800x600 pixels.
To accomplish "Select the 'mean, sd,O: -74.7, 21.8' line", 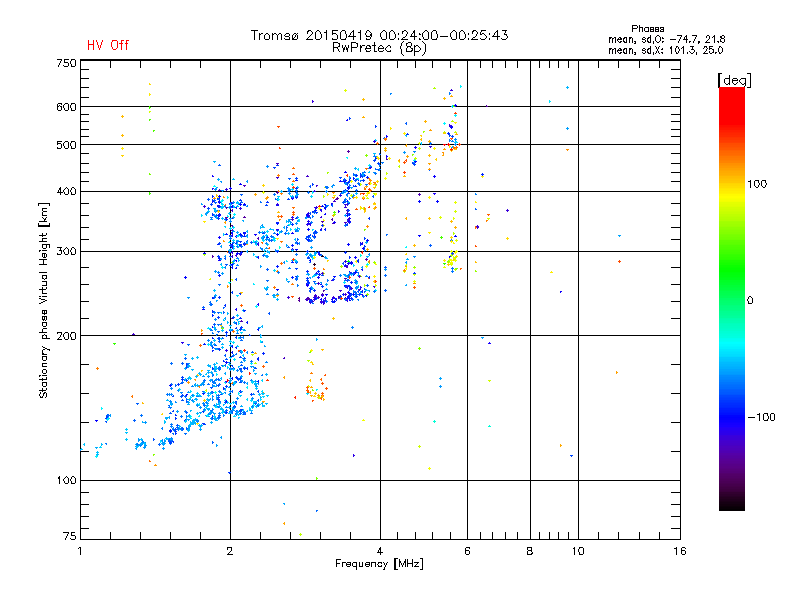I will 666,40.
